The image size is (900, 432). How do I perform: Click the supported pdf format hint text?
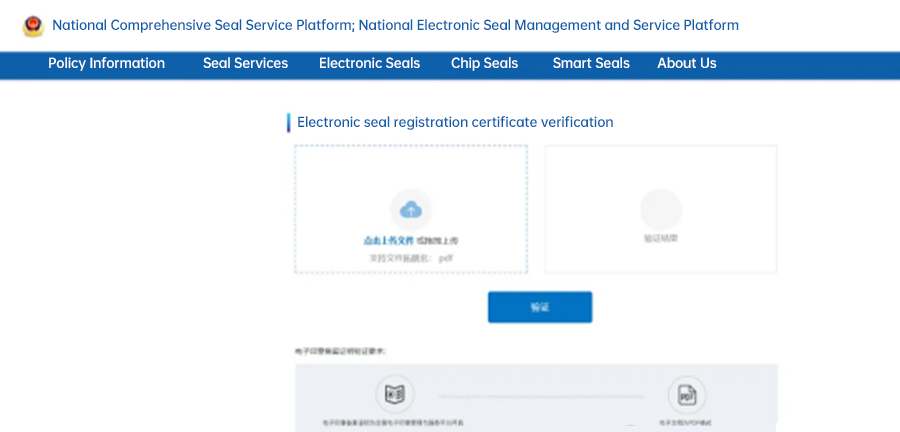(411, 258)
